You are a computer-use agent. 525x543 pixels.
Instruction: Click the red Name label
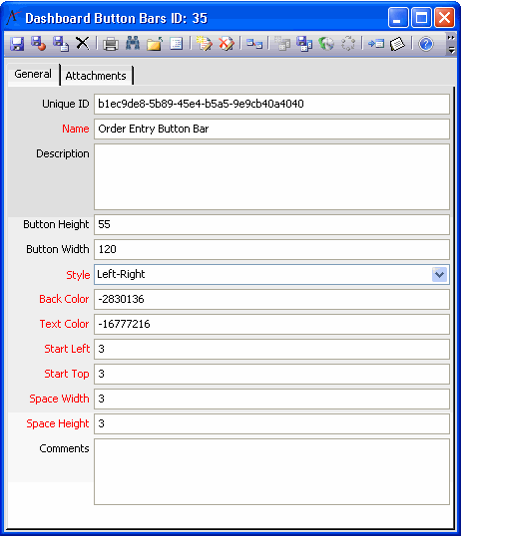(x=75, y=129)
